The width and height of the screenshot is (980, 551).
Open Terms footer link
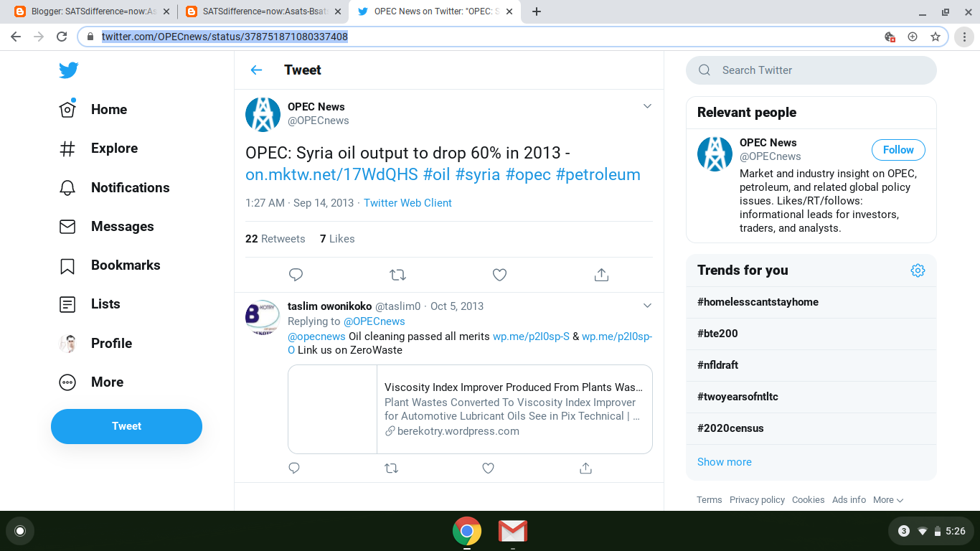[x=710, y=500]
